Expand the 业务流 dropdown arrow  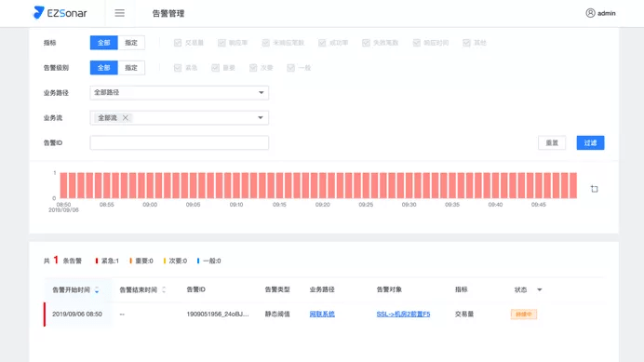coord(261,118)
